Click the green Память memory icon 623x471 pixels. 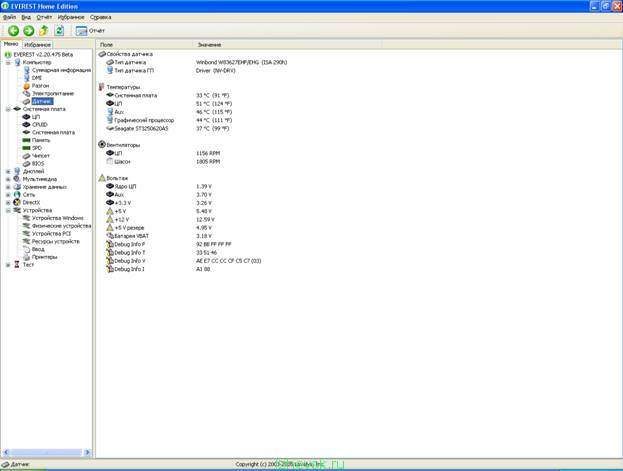27,140
